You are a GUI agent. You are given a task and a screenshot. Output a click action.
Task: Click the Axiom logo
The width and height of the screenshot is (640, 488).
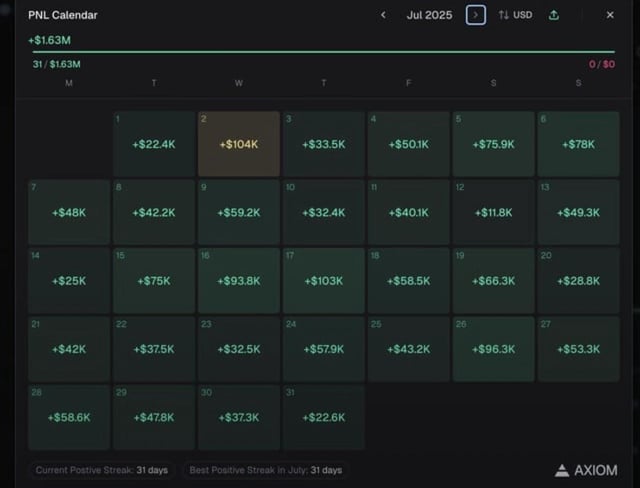tap(585, 470)
